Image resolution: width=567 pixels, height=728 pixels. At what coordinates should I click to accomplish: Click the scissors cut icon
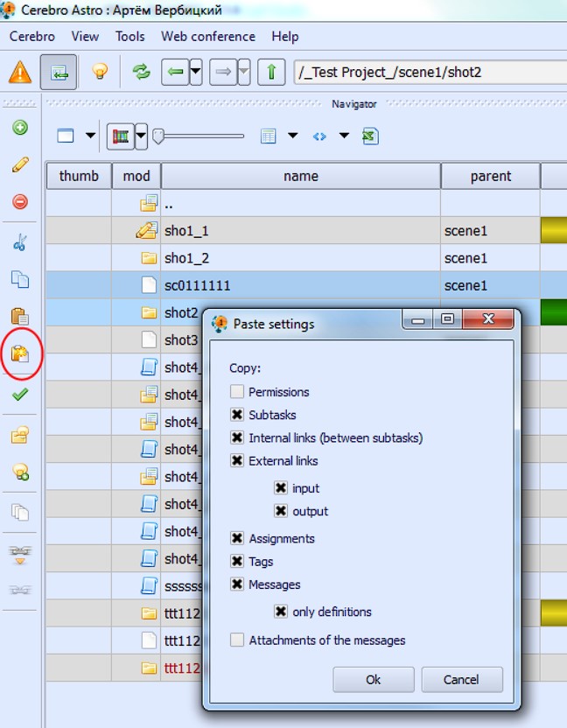(20, 242)
